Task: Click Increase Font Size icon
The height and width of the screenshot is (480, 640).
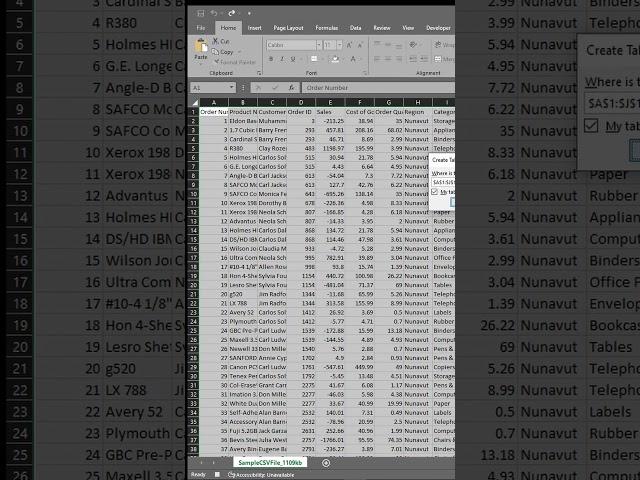Action: (x=349, y=45)
